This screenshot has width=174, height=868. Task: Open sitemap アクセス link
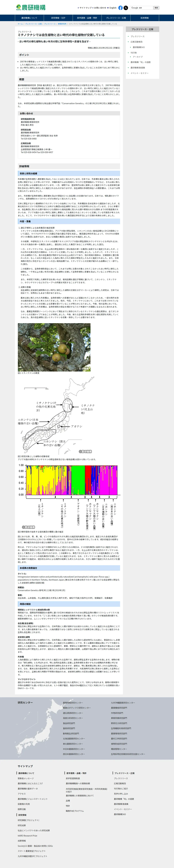tap(22, 794)
